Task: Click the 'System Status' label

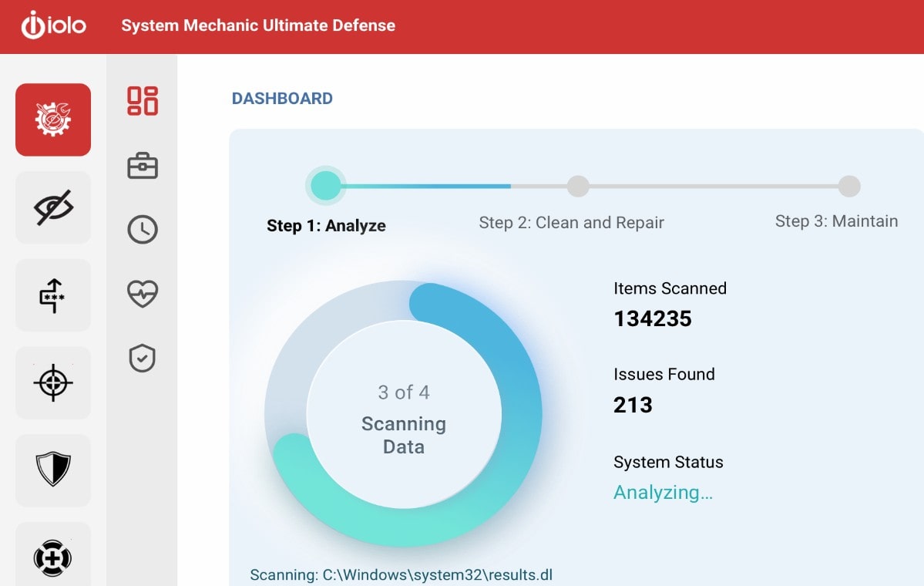Action: [668, 462]
